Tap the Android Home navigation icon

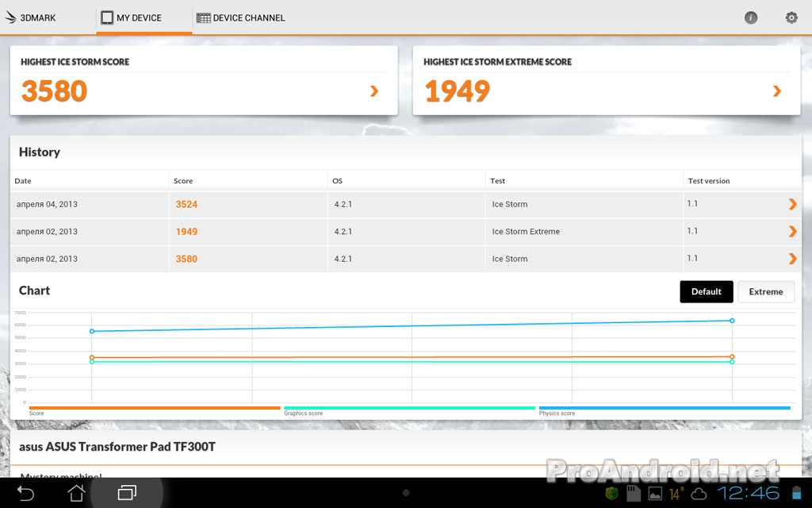point(76,492)
